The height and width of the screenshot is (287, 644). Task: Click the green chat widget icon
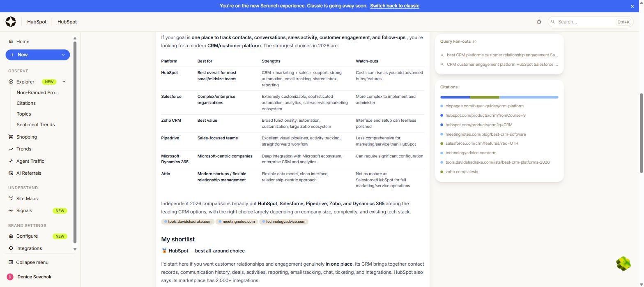tap(623, 264)
